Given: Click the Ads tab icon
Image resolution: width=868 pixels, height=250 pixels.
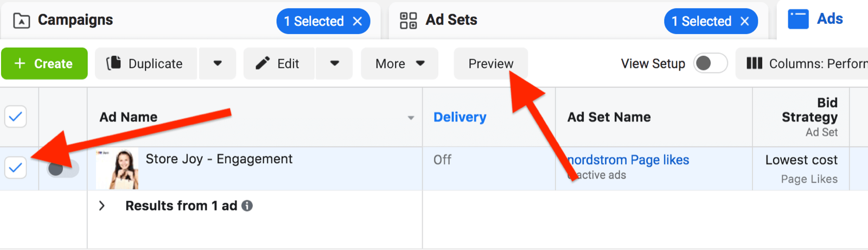Looking at the screenshot, I should click(x=798, y=20).
